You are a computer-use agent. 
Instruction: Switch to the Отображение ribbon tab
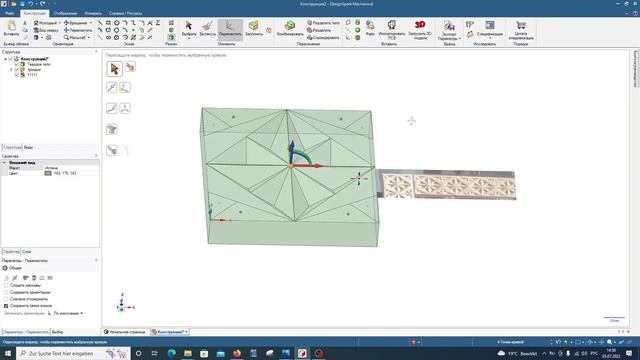pyautogui.click(x=65, y=13)
